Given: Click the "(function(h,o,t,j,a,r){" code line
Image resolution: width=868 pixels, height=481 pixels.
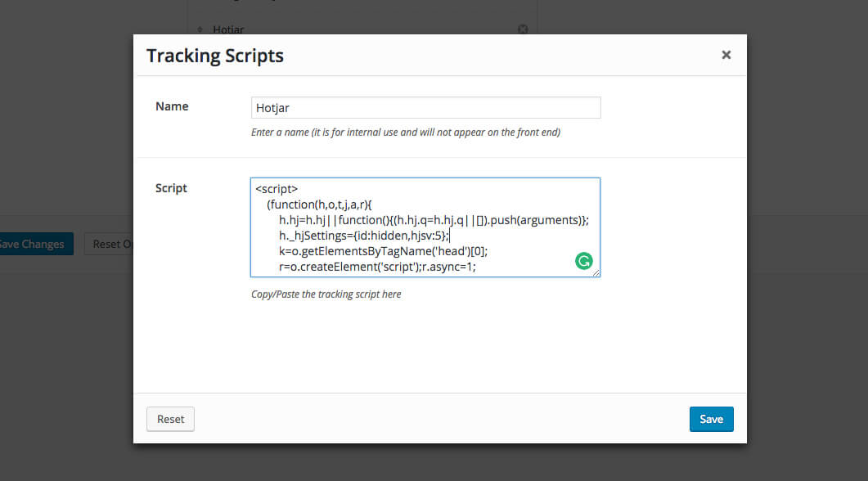Looking at the screenshot, I should [319, 205].
